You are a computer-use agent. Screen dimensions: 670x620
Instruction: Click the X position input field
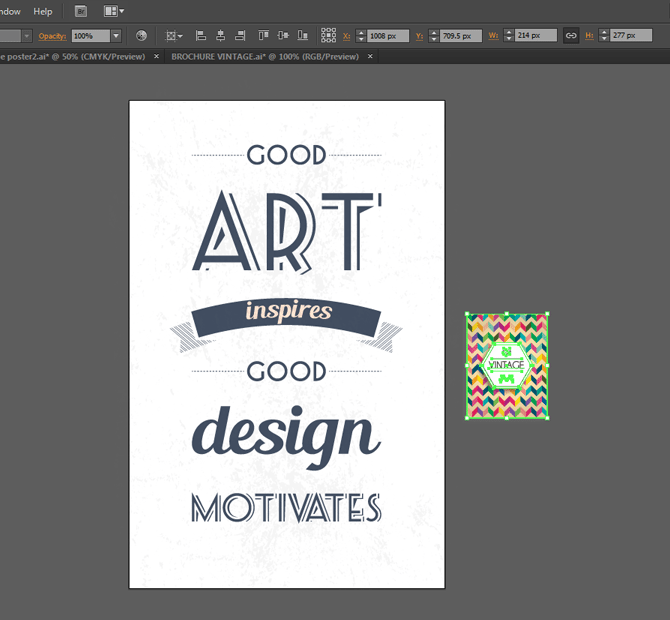point(389,35)
